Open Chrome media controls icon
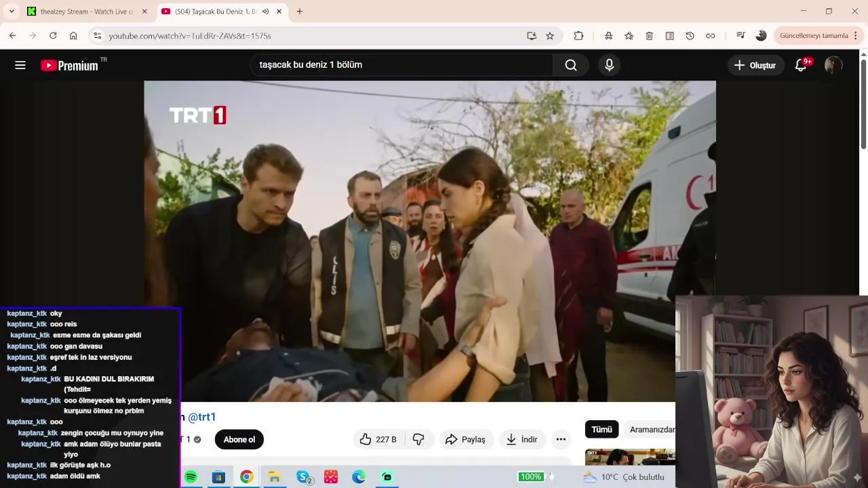 pyautogui.click(x=741, y=36)
